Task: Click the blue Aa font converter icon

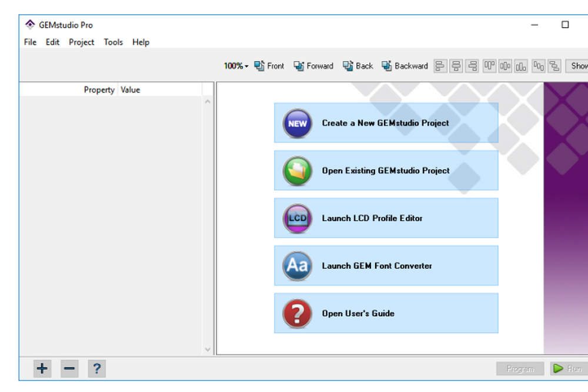Action: 297,266
